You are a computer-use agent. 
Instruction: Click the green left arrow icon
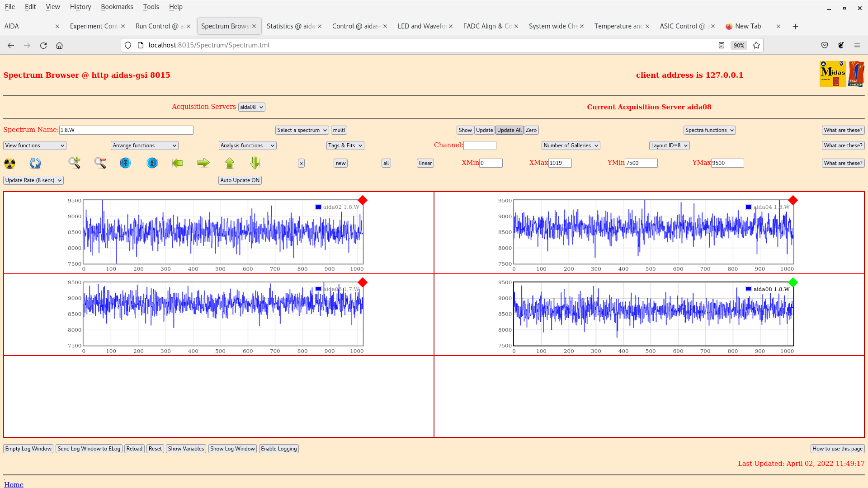pos(178,163)
